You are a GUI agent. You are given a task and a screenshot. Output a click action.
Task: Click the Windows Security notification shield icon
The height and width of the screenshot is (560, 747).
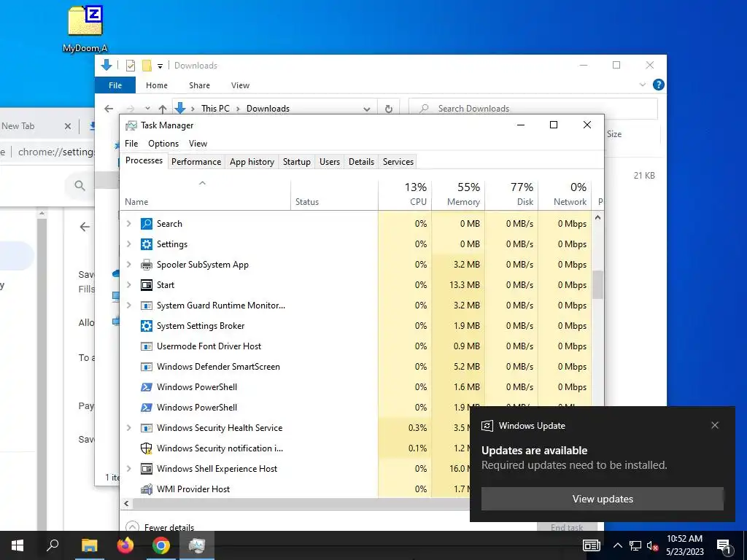point(146,448)
